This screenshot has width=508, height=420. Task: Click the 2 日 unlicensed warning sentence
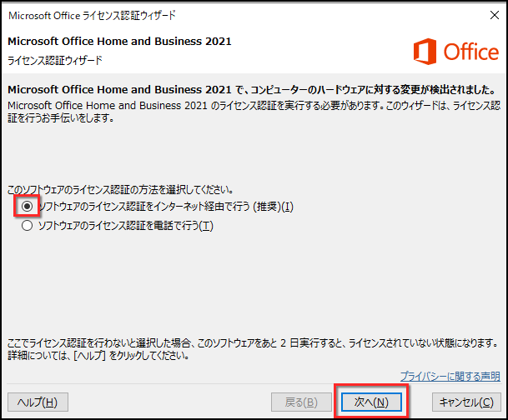(250, 343)
